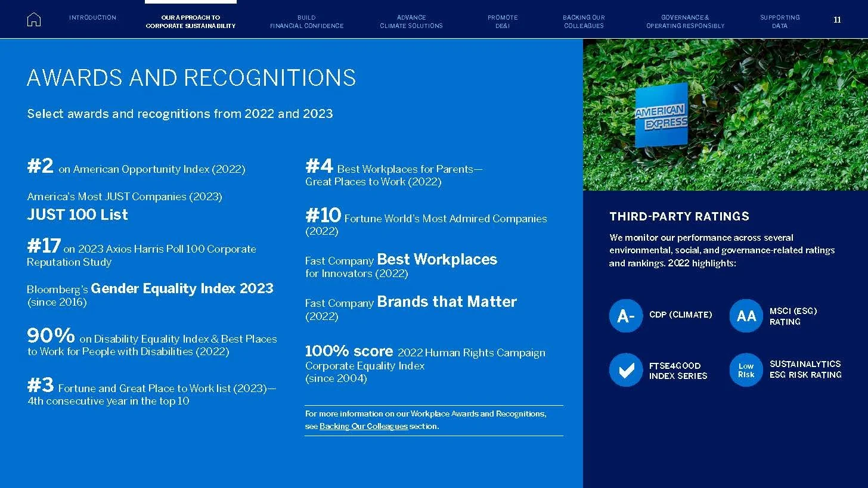Click the MSCI (ESG) Rating label
Viewport: 868px width, 488px height.
point(793,316)
